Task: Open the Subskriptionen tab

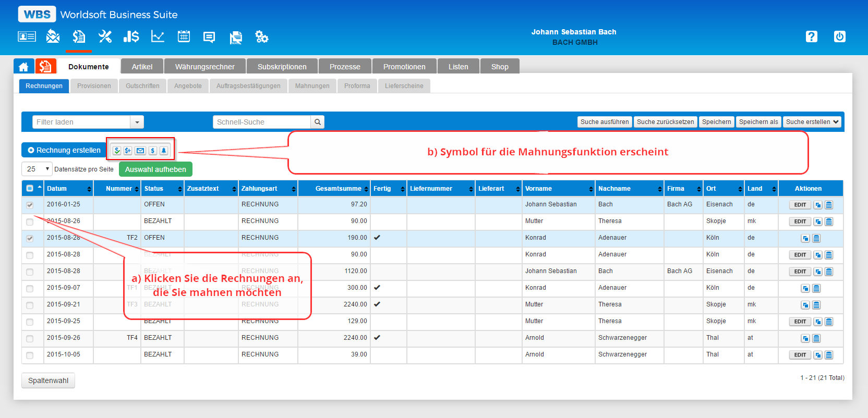Action: (x=282, y=67)
